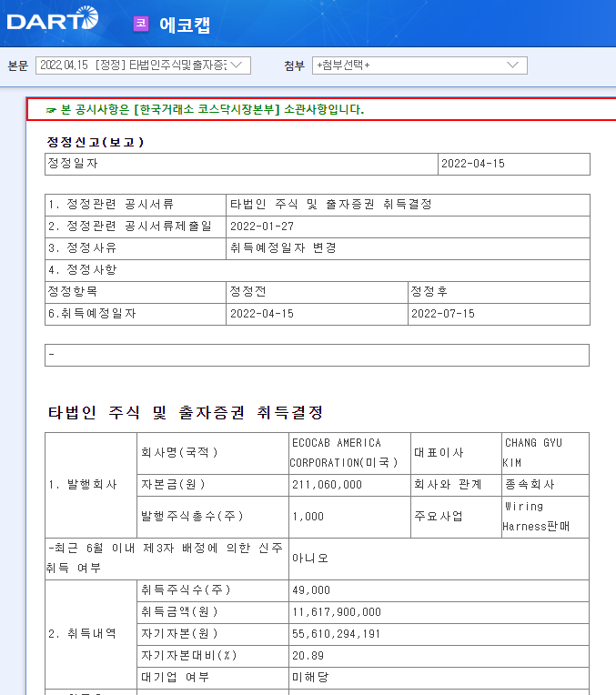Click the acquisition amount 11,617,900,000
This screenshot has height=695, width=616.
tap(337, 612)
